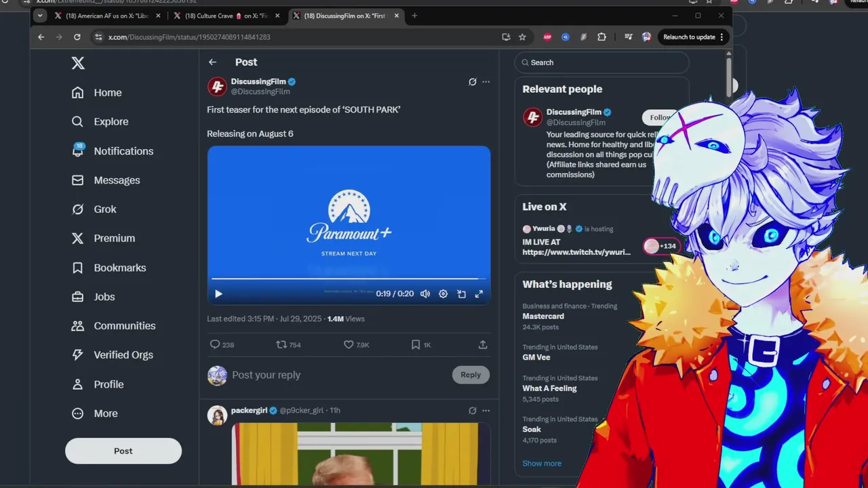The height and width of the screenshot is (488, 868).
Task: Open the more options on DiscussingFilm post
Action: coord(486,82)
